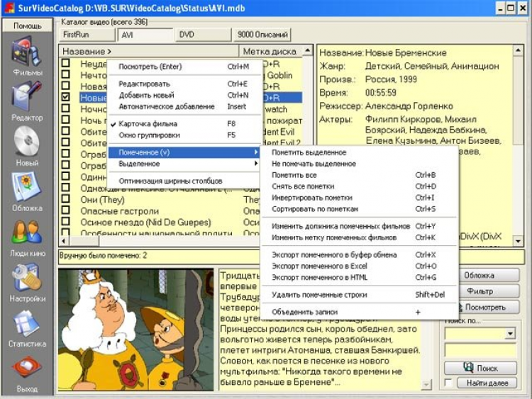
Task: Switch to the AVI tab
Action: coord(145,35)
